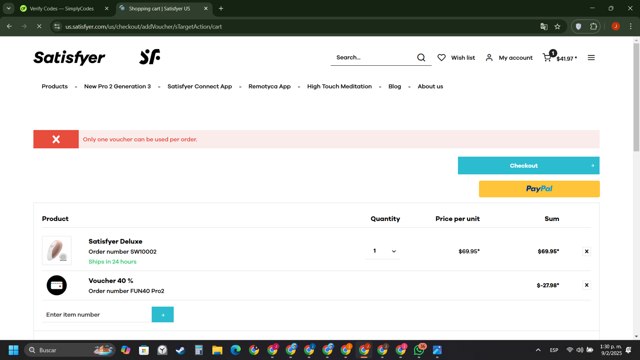The width and height of the screenshot is (640, 360).
Task: Open the Blog menu item
Action: point(395,87)
